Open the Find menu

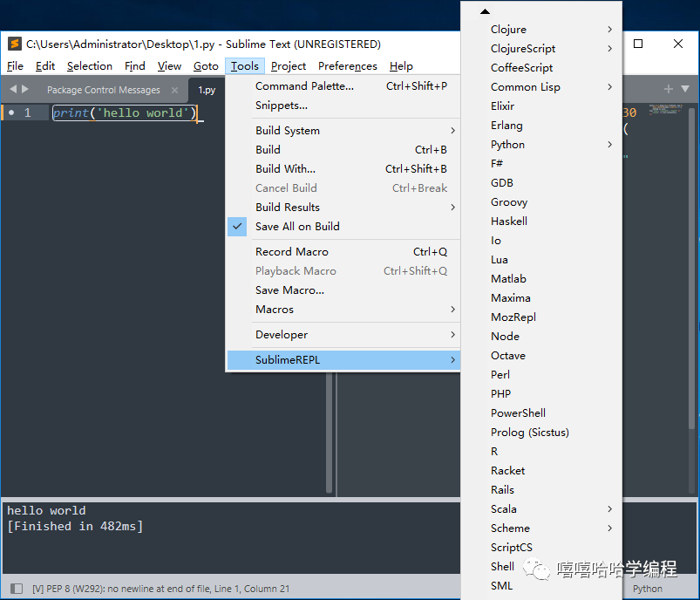pos(135,66)
